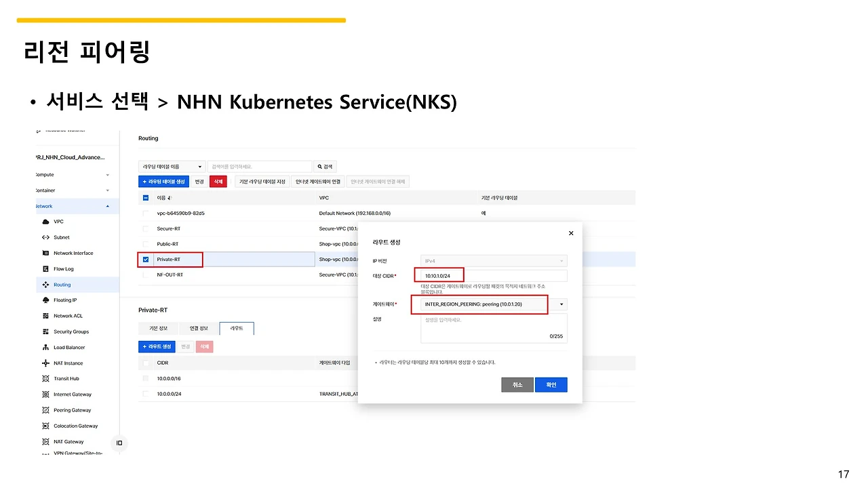
Task: Click the 이름 column sort arrow
Action: pos(169,198)
